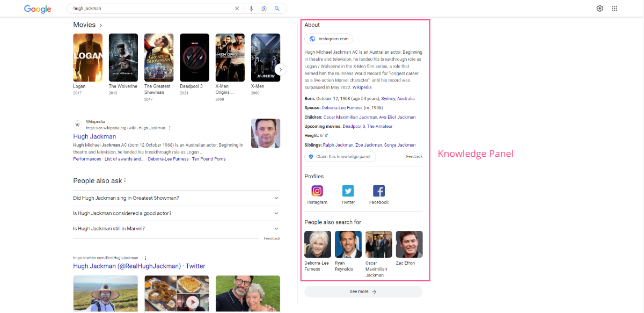Open Hugh Jackman's Instagram profile icon
The height and width of the screenshot is (313, 644).
pos(317,191)
